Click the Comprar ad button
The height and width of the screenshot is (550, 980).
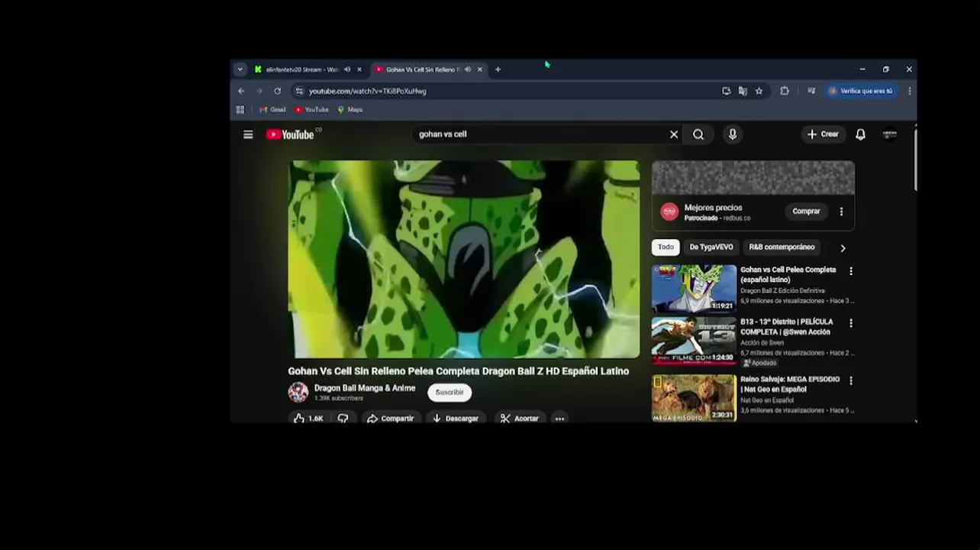806,212
